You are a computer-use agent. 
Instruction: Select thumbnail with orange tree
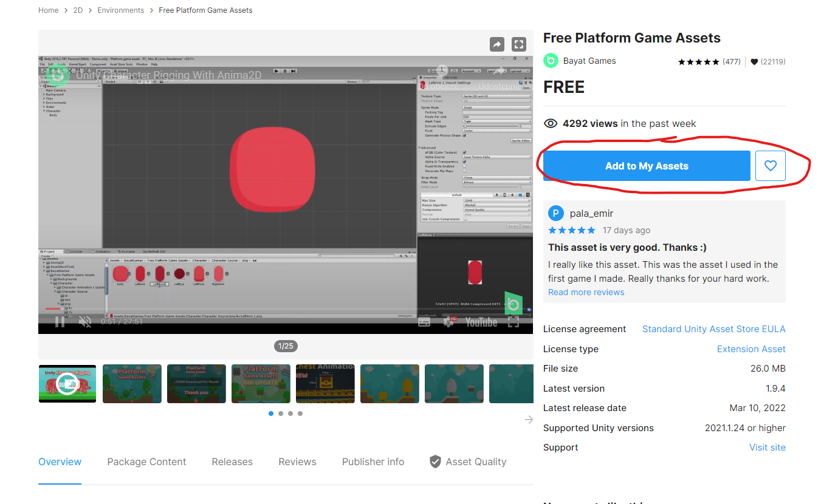click(390, 383)
